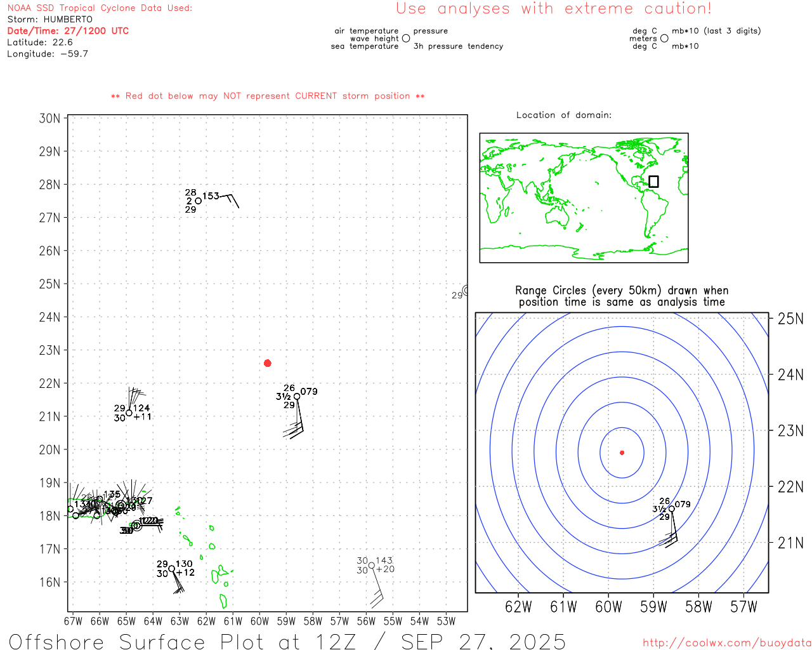Screen dimensions: 812x650
Task: Click the red storm position dot on the main map
Action: tap(268, 363)
